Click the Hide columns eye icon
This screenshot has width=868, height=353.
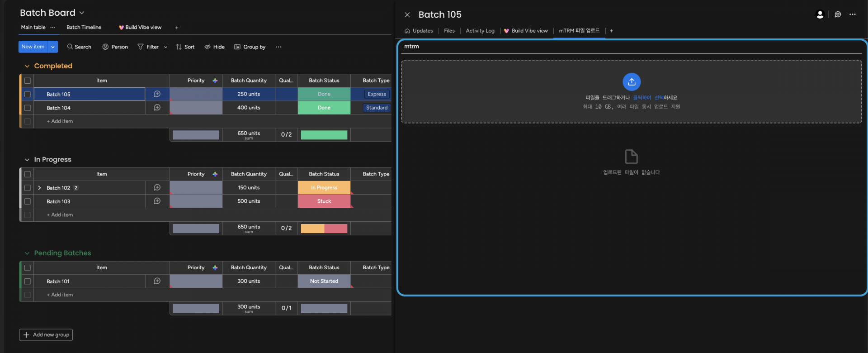click(x=208, y=47)
